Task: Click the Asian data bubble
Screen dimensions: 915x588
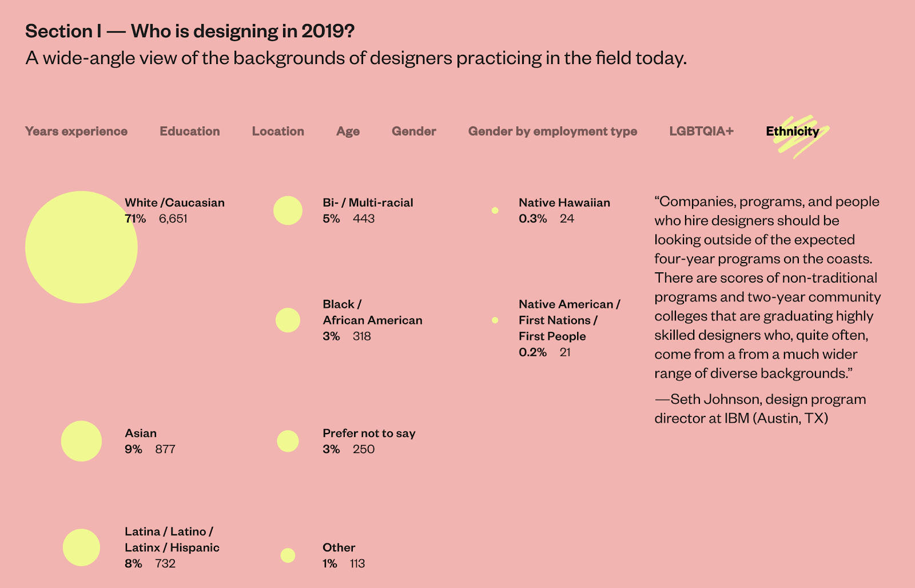Action: tap(81, 441)
